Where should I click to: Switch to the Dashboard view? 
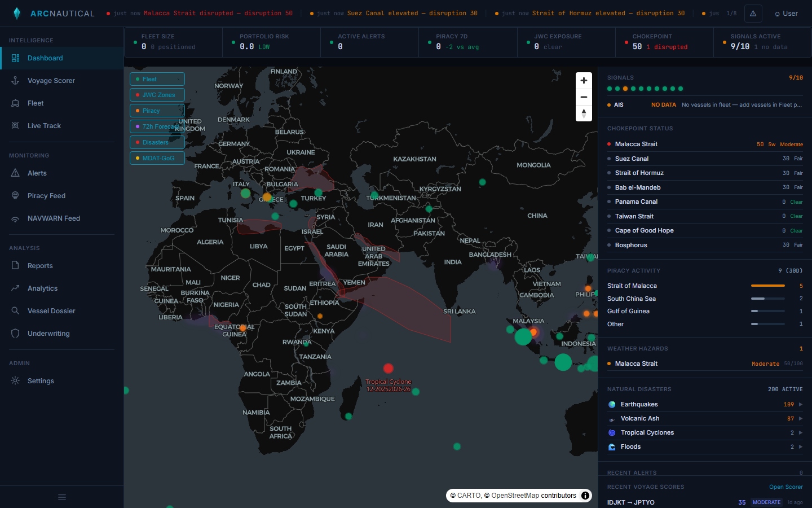[45, 58]
